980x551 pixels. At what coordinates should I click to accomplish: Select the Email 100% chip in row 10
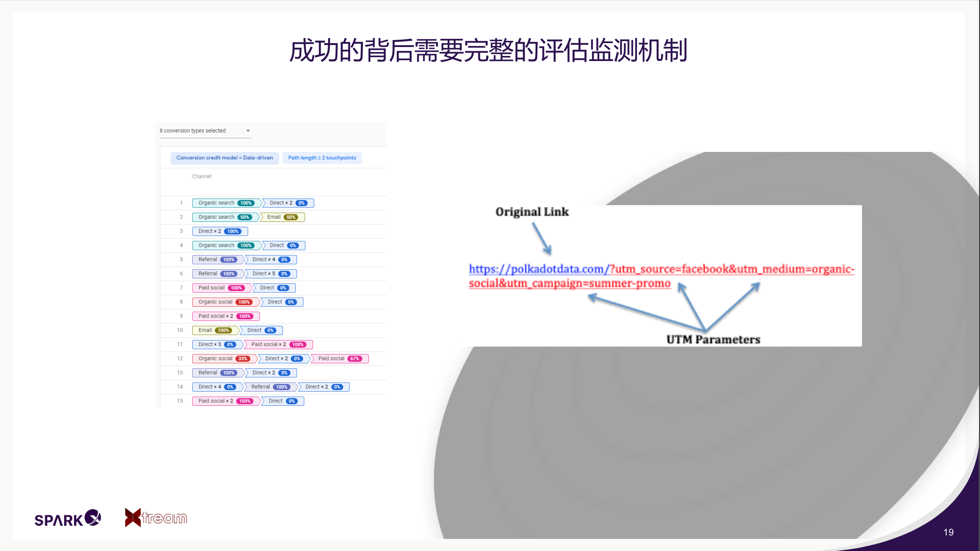click(215, 330)
